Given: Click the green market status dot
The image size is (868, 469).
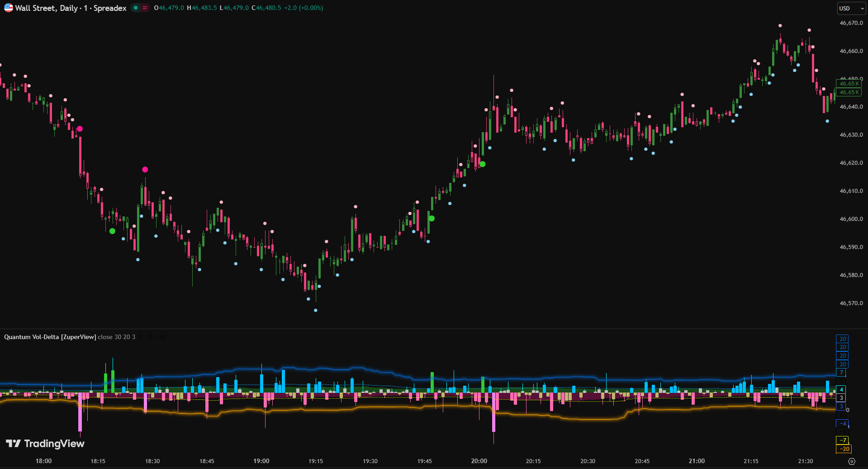Looking at the screenshot, I should click(x=136, y=8).
